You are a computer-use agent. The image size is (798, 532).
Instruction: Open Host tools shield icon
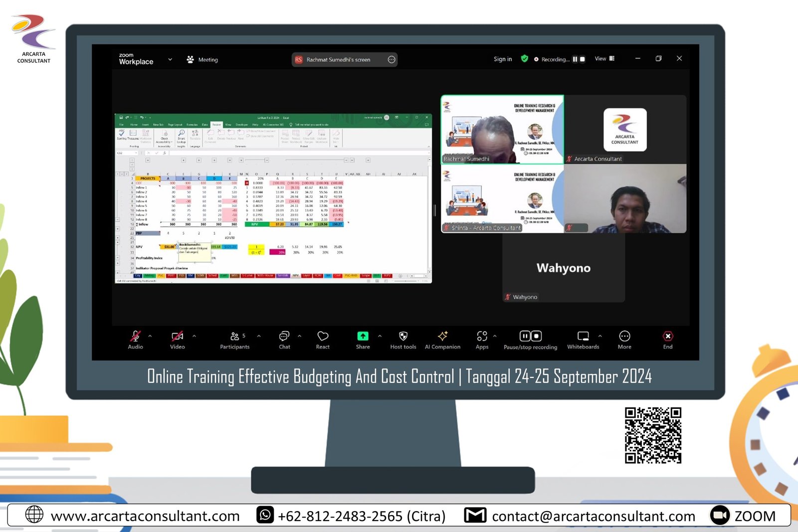[403, 339]
